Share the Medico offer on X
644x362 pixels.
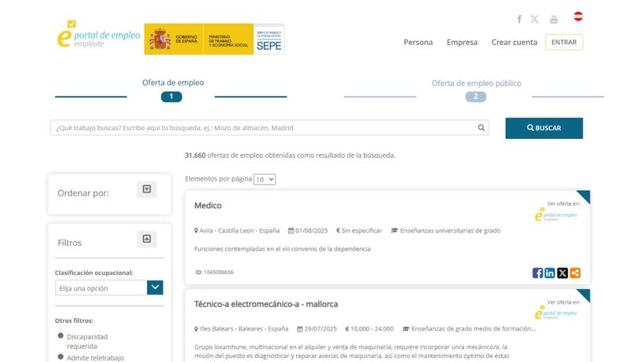(x=562, y=273)
